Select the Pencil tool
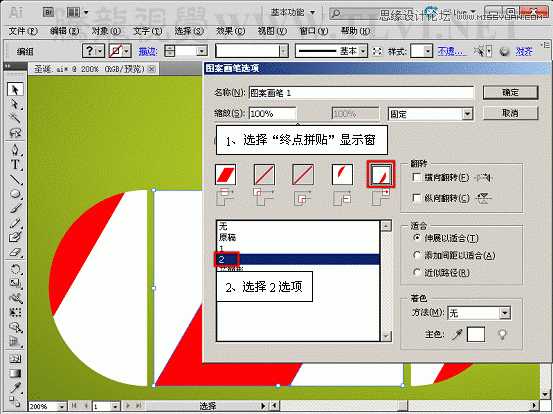Image resolution: width=553 pixels, height=414 pixels. (x=15, y=223)
